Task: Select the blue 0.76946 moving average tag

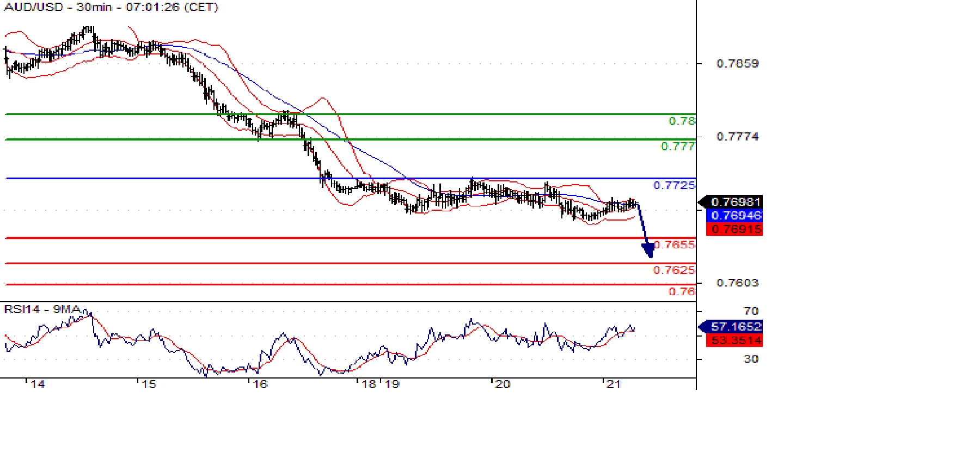Action: pyautogui.click(x=735, y=216)
